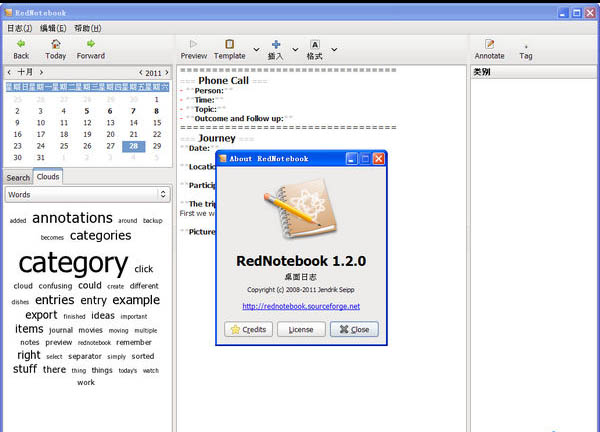Select day 8 in the calendar

157,111
